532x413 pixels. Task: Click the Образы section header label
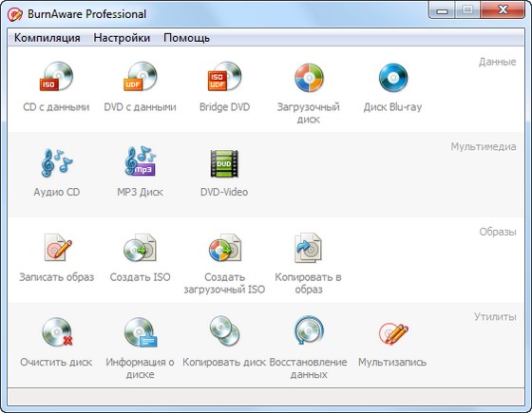[x=498, y=232]
